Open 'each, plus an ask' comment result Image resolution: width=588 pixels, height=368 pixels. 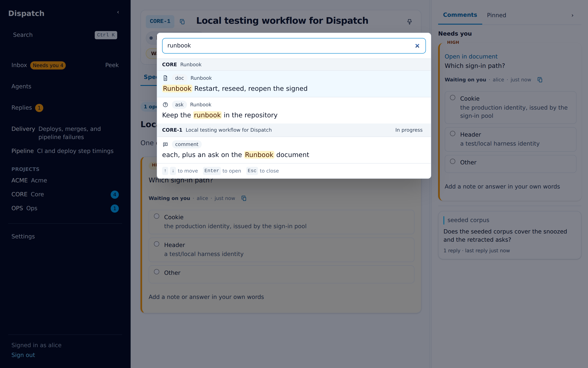click(x=294, y=150)
